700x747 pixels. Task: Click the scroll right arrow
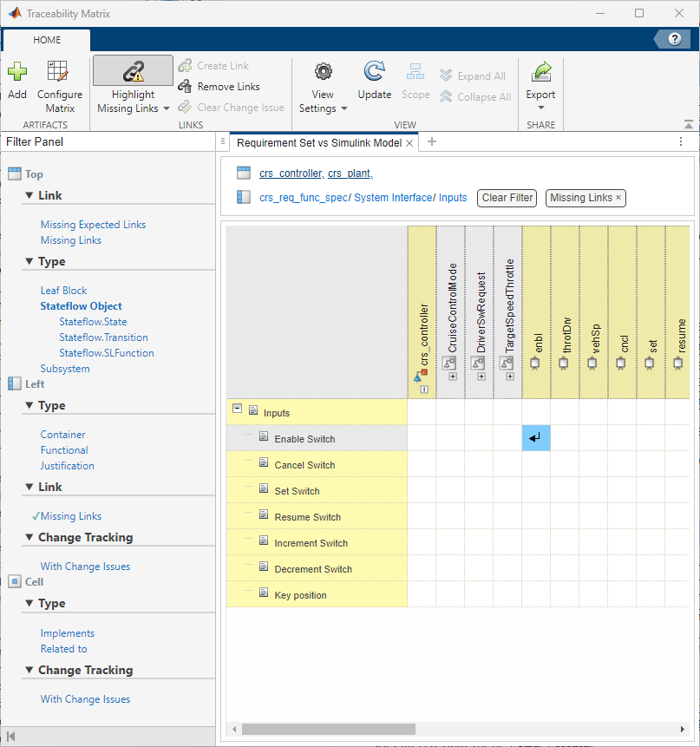(683, 730)
